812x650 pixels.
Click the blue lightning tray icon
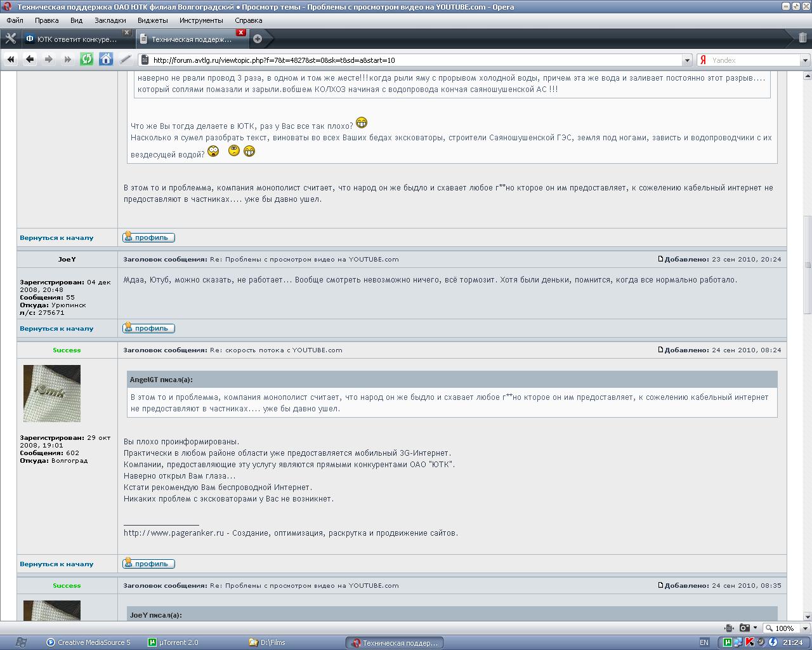(x=773, y=642)
